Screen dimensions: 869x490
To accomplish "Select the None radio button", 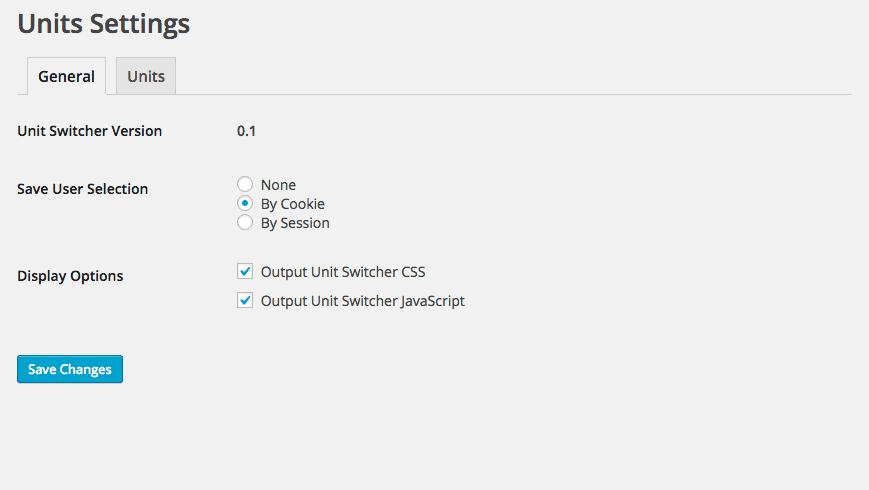I will coord(245,185).
